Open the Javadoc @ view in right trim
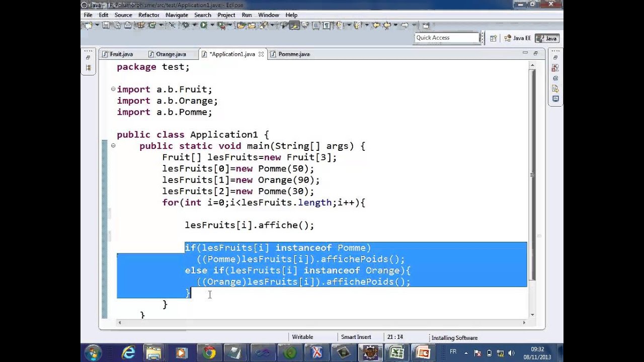The image size is (644, 362). pos(555,78)
